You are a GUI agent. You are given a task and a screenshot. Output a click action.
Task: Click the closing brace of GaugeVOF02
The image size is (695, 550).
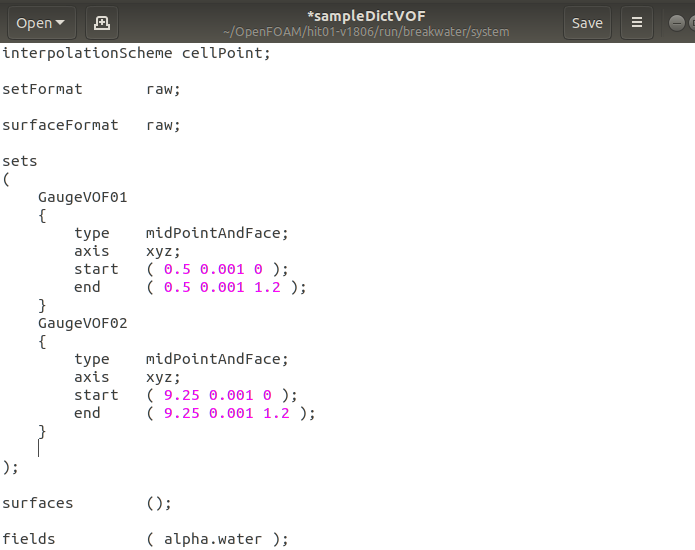point(42,431)
